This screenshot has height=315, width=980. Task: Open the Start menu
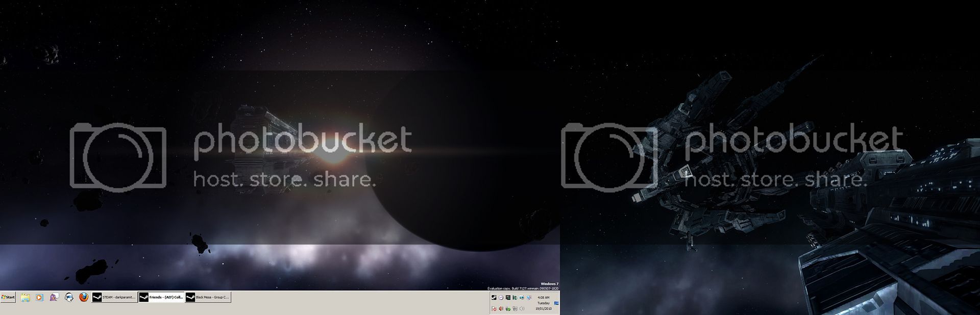8,297
